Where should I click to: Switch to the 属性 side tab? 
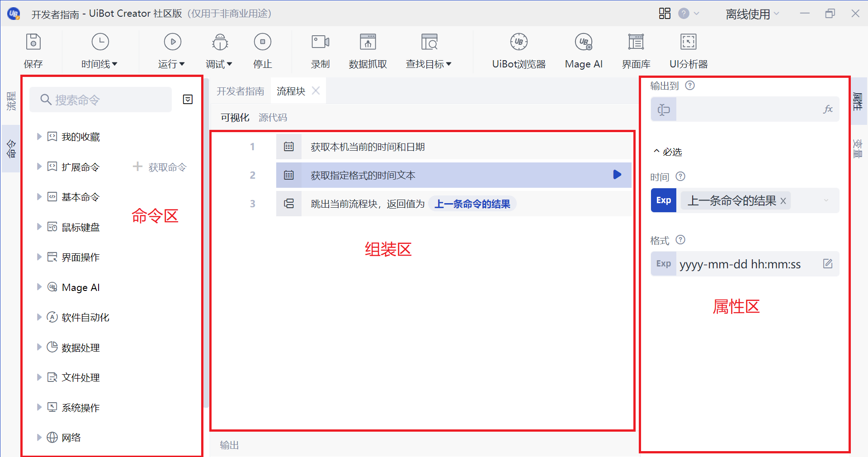[x=858, y=101]
